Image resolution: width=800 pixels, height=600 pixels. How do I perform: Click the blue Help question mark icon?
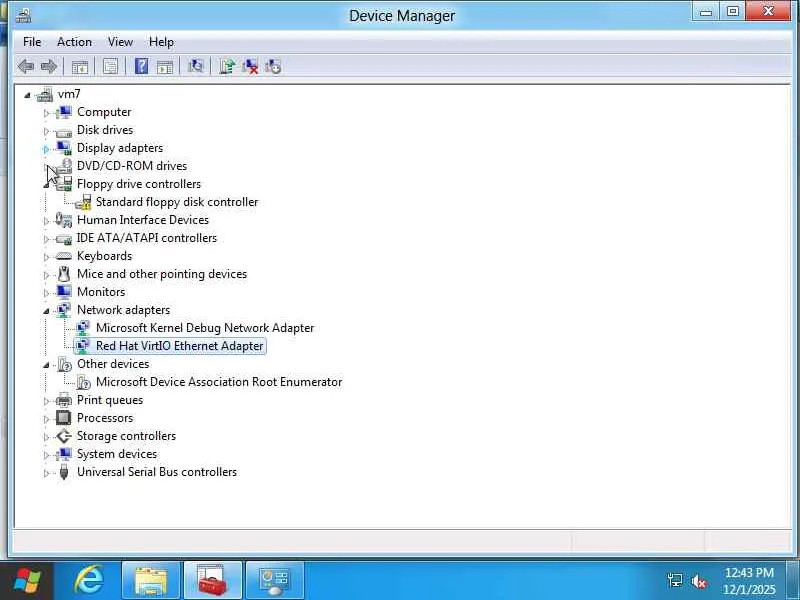141,66
